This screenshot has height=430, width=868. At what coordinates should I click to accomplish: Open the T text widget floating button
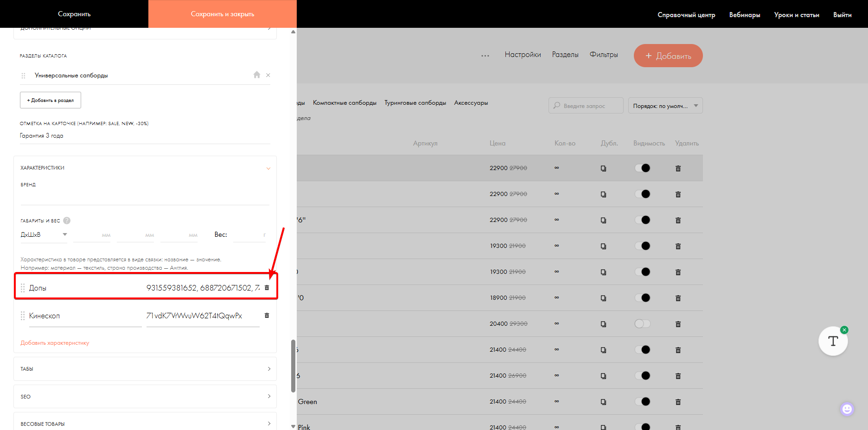pyautogui.click(x=833, y=341)
